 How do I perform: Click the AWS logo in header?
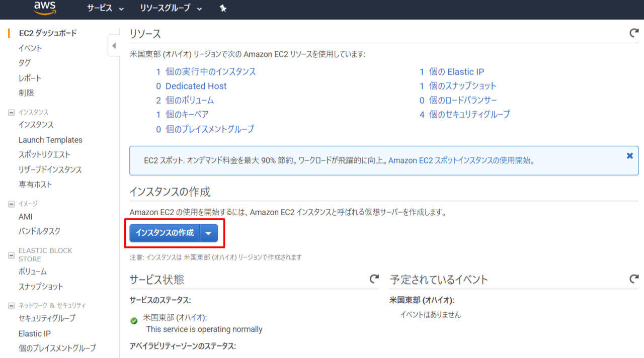tap(45, 8)
